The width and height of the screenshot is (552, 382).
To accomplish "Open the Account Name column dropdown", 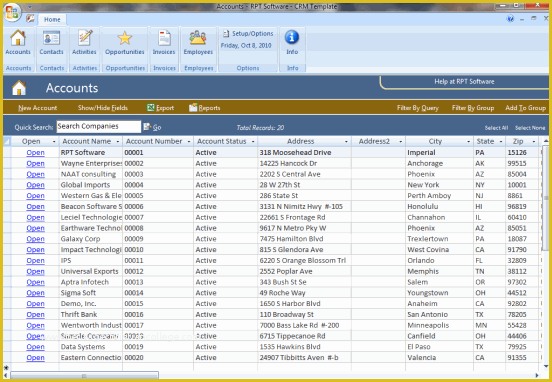I will click(118, 142).
